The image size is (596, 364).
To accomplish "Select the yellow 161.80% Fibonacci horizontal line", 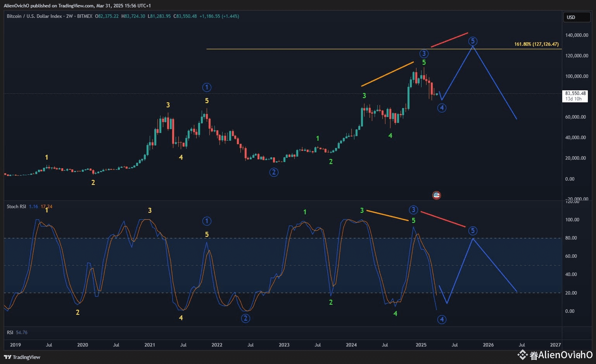I will [384, 49].
